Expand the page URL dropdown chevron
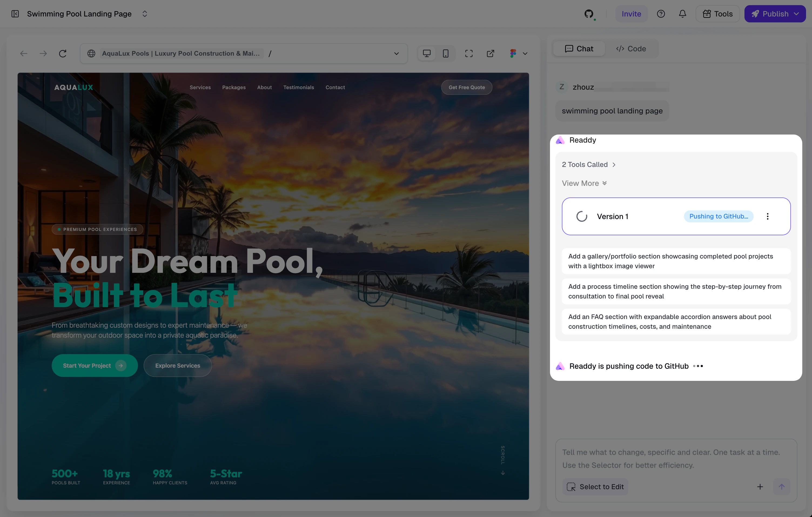812x517 pixels. 396,53
